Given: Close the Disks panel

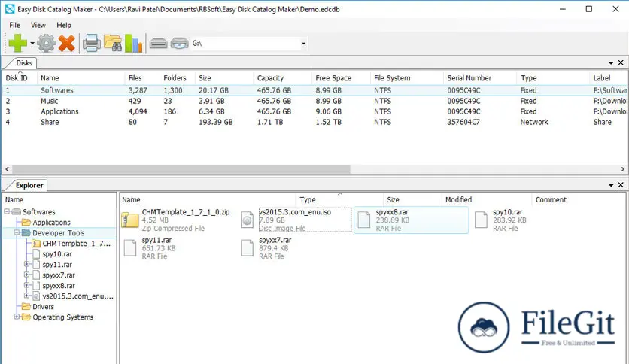Looking at the screenshot, I should [x=621, y=62].
